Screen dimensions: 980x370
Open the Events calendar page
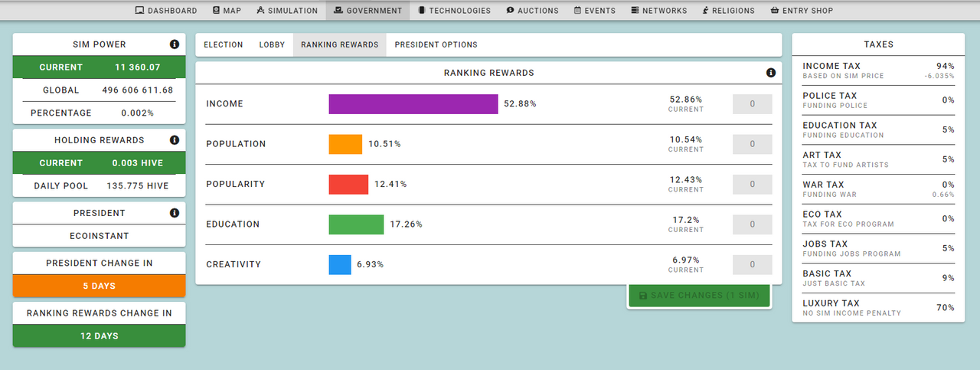595,11
